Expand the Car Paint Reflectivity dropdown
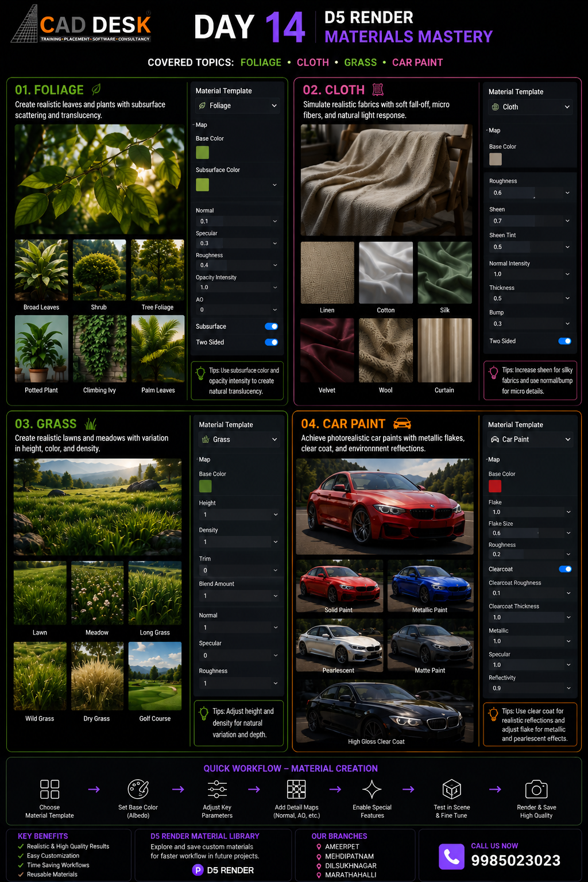This screenshot has height=882, width=588. click(x=568, y=688)
